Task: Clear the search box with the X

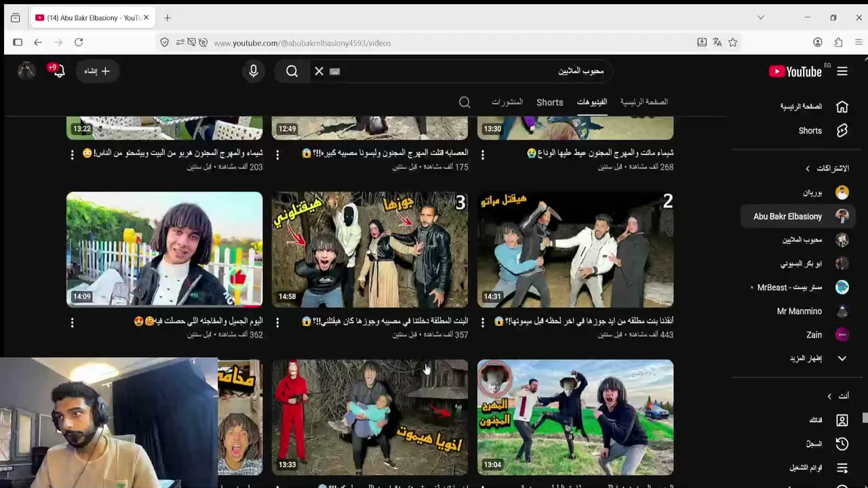Action: (319, 71)
